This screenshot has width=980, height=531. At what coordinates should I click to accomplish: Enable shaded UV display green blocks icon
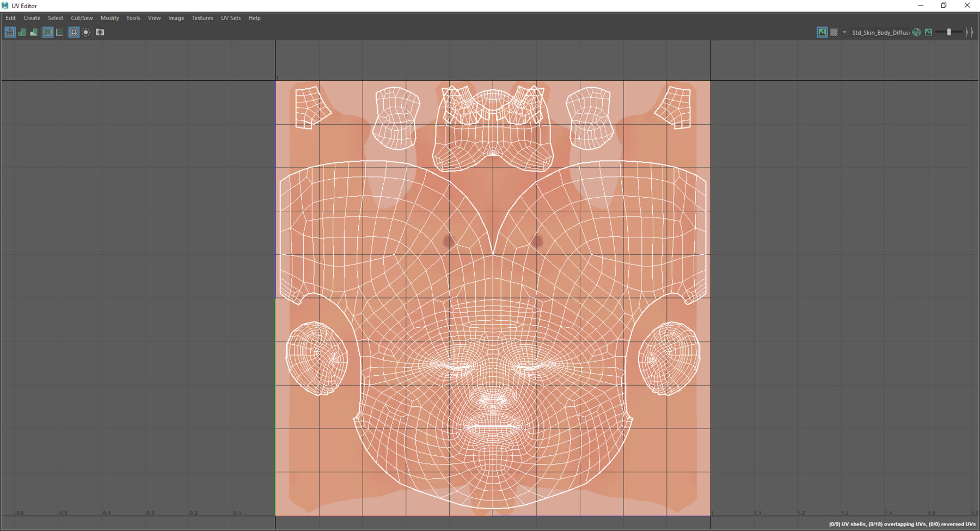click(x=22, y=32)
